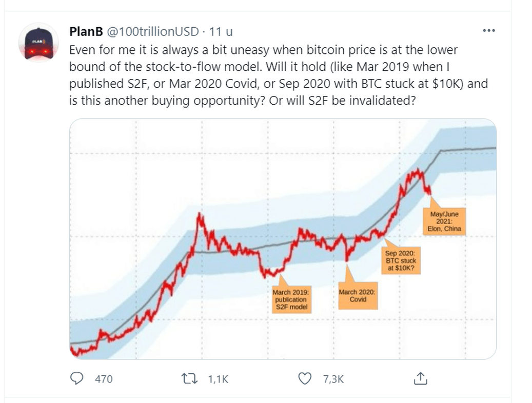This screenshot has width=532, height=403.
Task: Click the "March 2019: publication S2F model" label
Action: pyautogui.click(x=290, y=299)
